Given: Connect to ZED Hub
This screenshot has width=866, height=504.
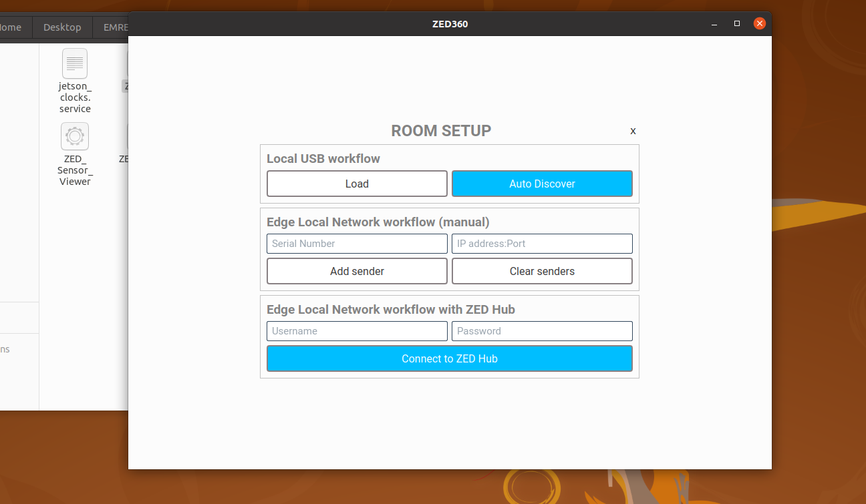Looking at the screenshot, I should [x=450, y=358].
